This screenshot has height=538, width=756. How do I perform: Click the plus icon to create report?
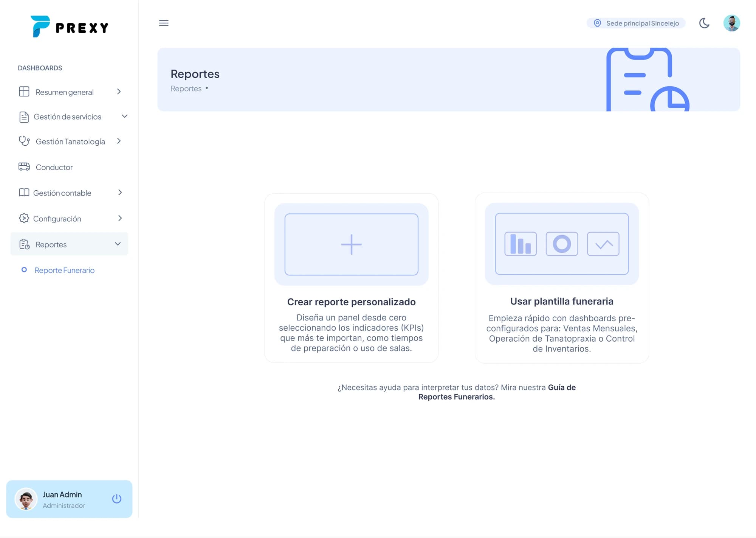click(352, 244)
